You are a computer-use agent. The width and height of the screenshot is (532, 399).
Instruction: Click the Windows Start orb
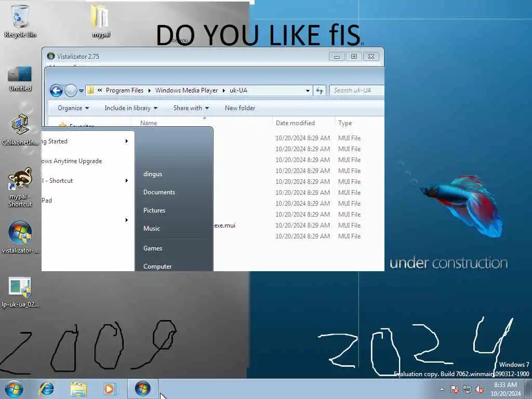click(x=14, y=389)
